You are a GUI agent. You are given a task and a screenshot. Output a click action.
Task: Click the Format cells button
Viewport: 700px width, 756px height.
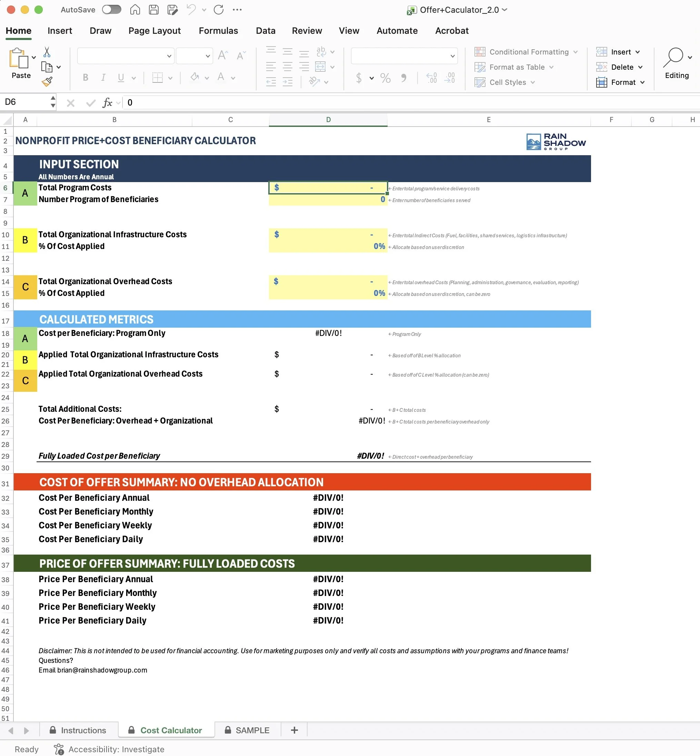pos(620,82)
